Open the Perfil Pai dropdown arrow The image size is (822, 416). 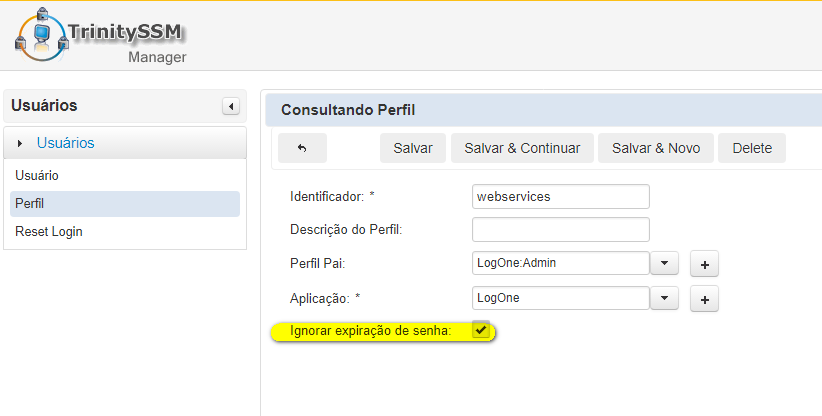coord(665,264)
